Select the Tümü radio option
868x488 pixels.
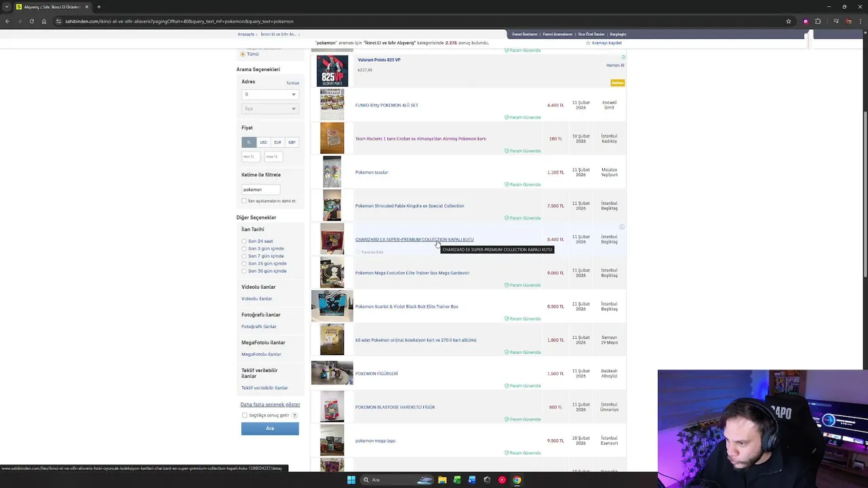coord(243,54)
